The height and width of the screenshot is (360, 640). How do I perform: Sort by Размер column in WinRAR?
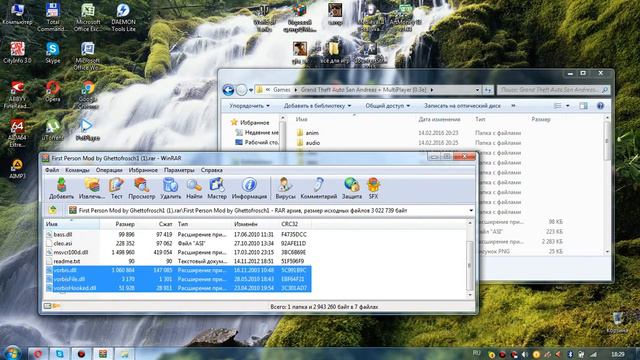(118, 224)
